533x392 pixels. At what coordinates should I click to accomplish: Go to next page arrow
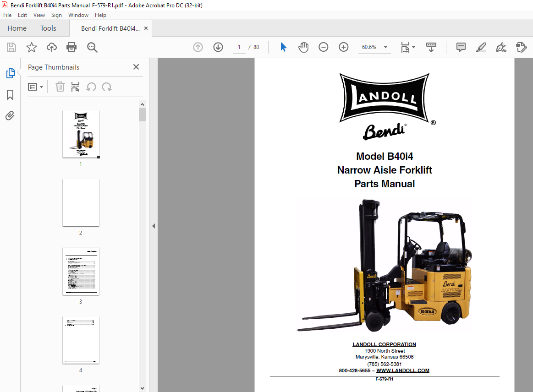pos(218,47)
